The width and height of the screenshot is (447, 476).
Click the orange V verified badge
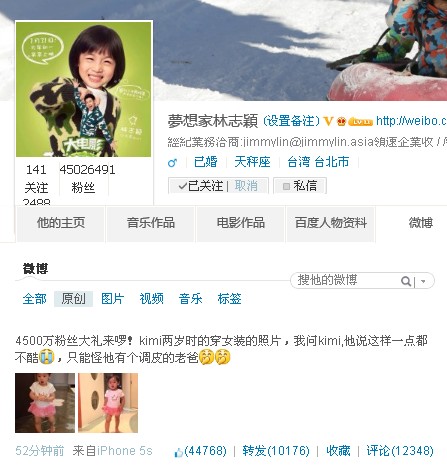328,121
